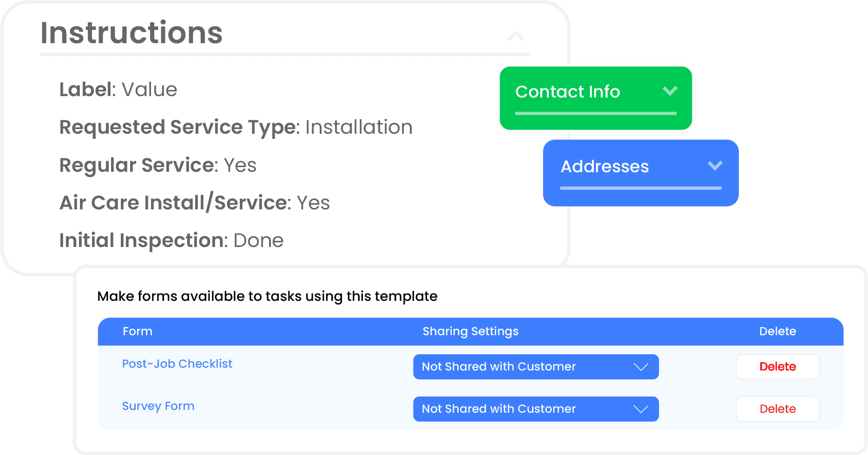Delete the Post-Job Checklist form

[777, 367]
